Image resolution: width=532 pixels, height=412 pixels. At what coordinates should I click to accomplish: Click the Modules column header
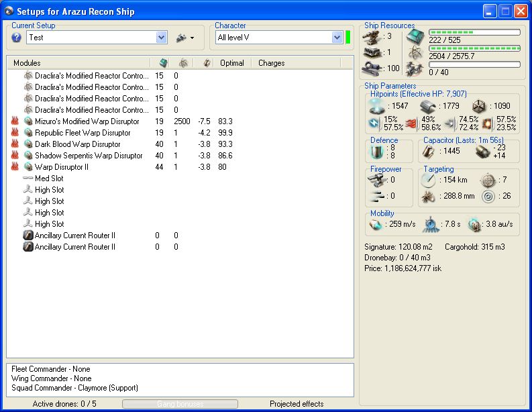(x=78, y=63)
